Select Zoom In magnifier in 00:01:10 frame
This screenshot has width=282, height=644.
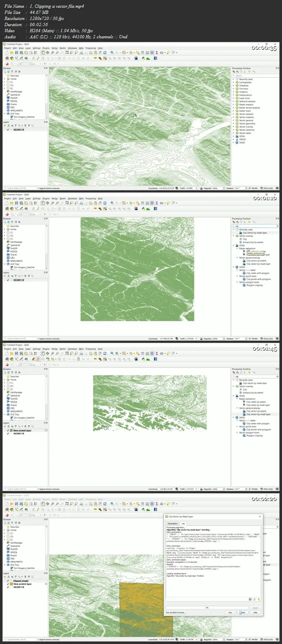click(x=53, y=203)
